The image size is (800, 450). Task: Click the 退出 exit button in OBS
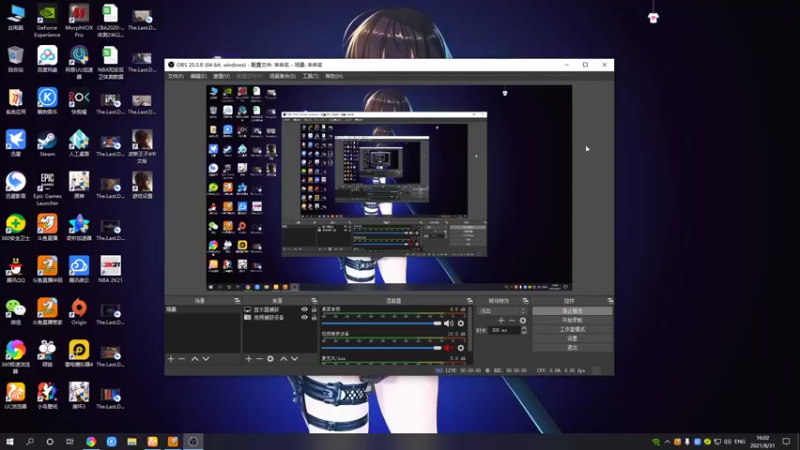click(572, 347)
